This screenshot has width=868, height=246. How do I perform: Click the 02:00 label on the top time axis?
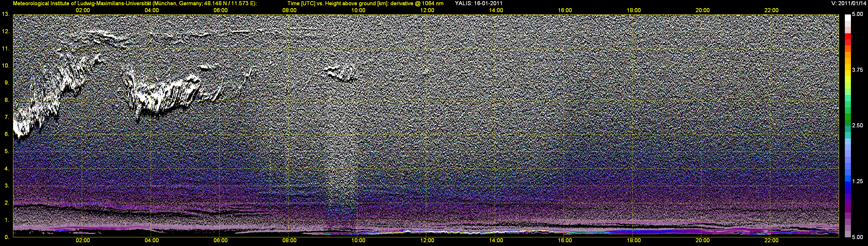pyautogui.click(x=83, y=10)
